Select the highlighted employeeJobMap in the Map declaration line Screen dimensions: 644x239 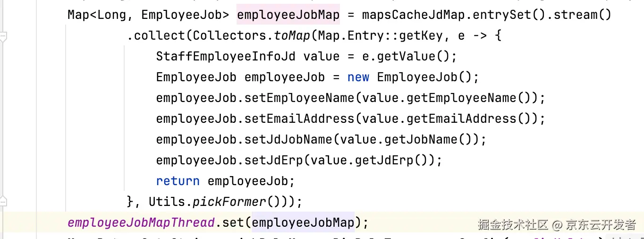(288, 15)
